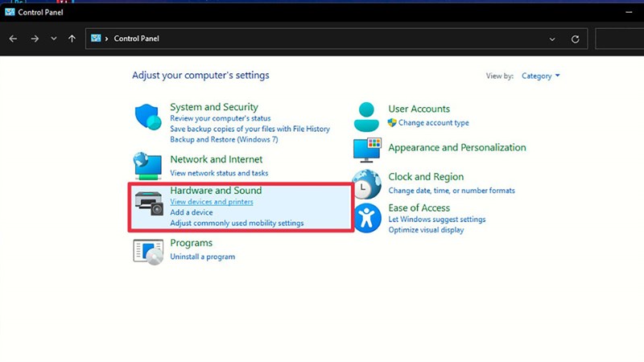The height and width of the screenshot is (362, 644).
Task: Click Review your computer's status link
Action: pos(220,118)
